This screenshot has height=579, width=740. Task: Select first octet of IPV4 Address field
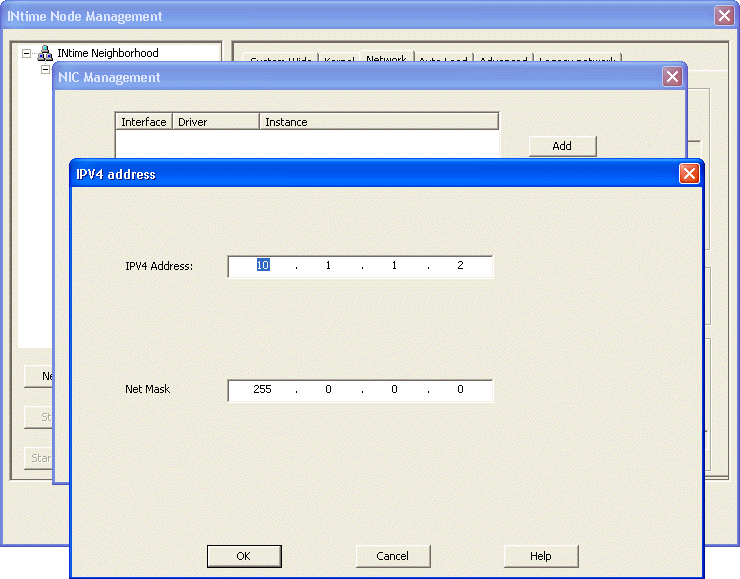tap(263, 266)
